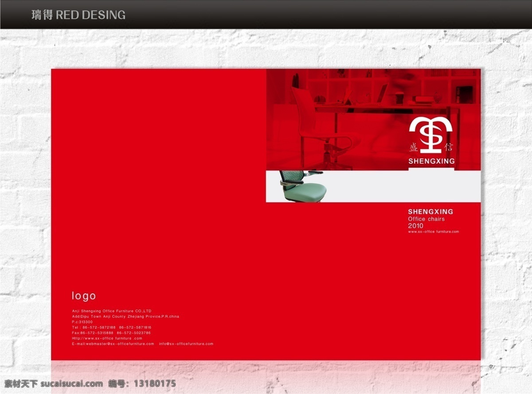532x394 pixels.
Task: Click the Tel number line
Action: (111, 327)
